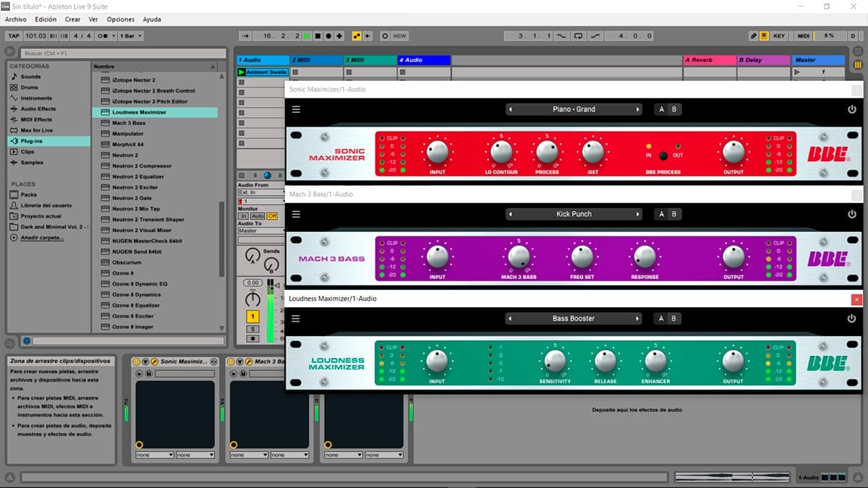Click the NEW button in transport

(400, 35)
